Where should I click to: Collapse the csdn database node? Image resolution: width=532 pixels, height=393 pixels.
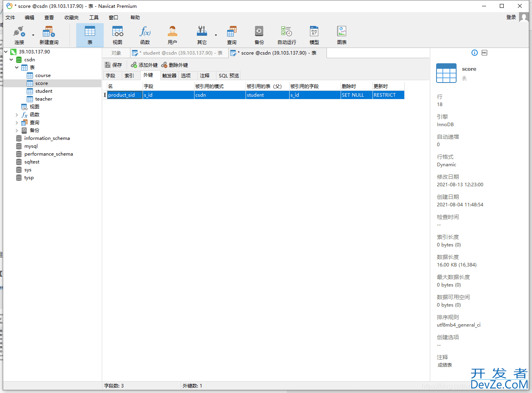pos(11,60)
